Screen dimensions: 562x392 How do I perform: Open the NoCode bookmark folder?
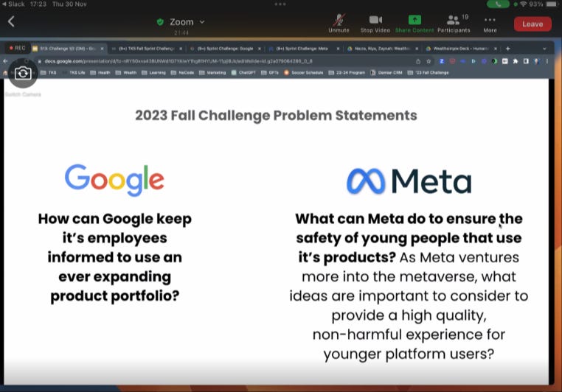coord(182,73)
